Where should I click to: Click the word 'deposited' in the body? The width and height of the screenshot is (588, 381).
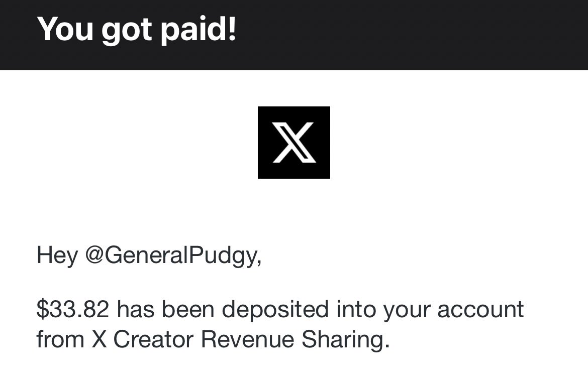point(275,309)
